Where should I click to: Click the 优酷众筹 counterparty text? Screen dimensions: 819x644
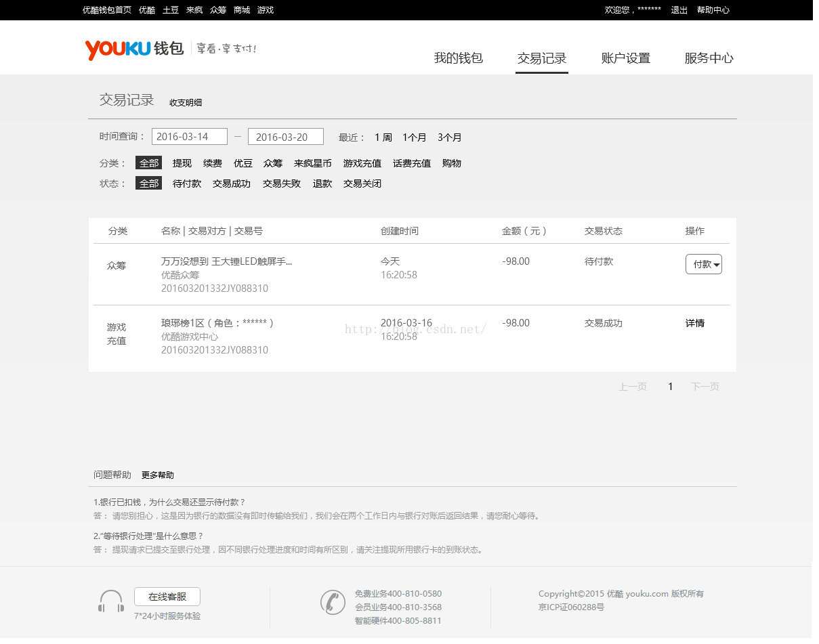[180, 275]
